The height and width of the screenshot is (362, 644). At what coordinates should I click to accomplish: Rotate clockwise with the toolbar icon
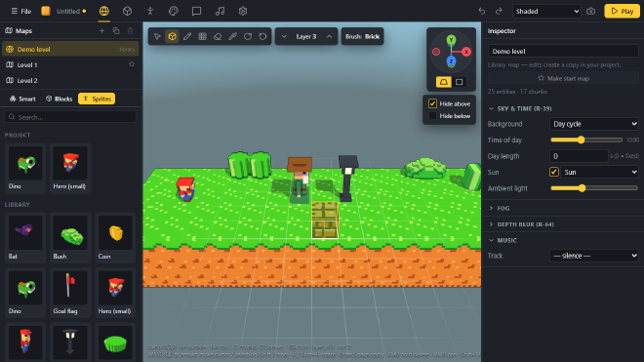click(248, 36)
